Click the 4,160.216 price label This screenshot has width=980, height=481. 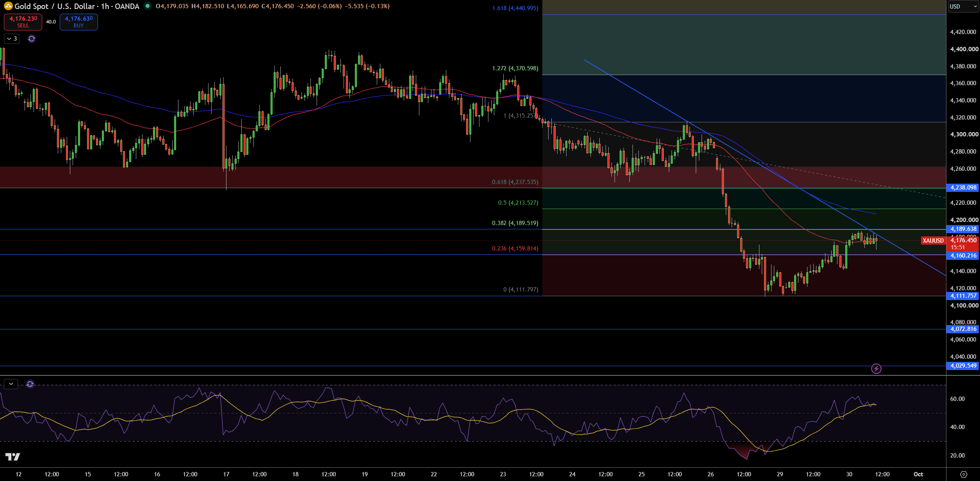click(963, 256)
